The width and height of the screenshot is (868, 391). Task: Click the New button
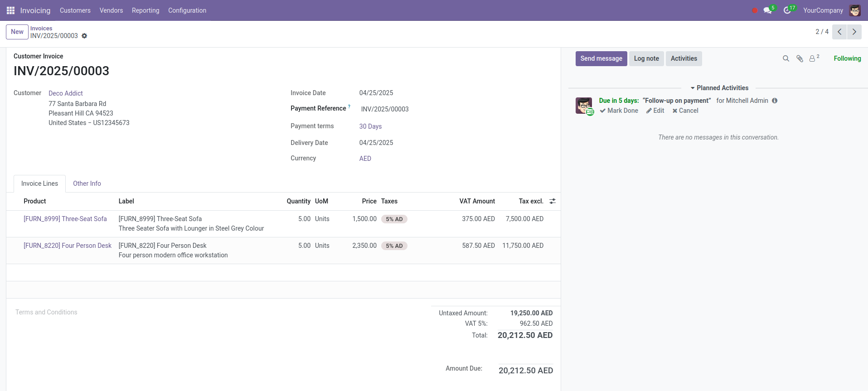(x=17, y=32)
